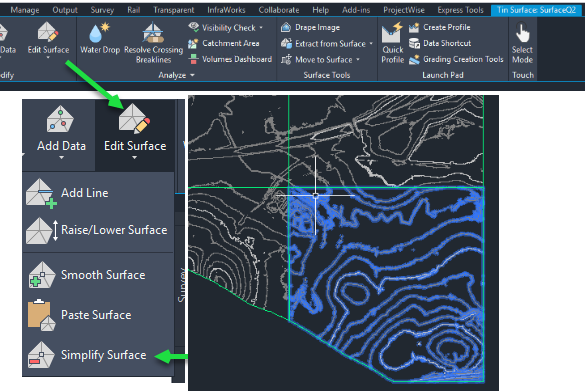This screenshot has height=391, width=585.
Task: Open the Transparent tab
Action: pos(174,10)
